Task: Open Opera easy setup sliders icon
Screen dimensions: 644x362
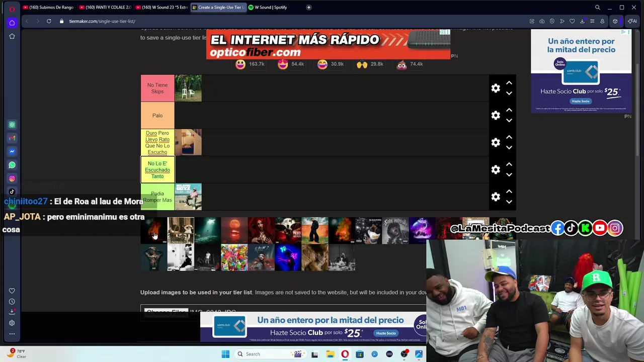Action: [592, 21]
